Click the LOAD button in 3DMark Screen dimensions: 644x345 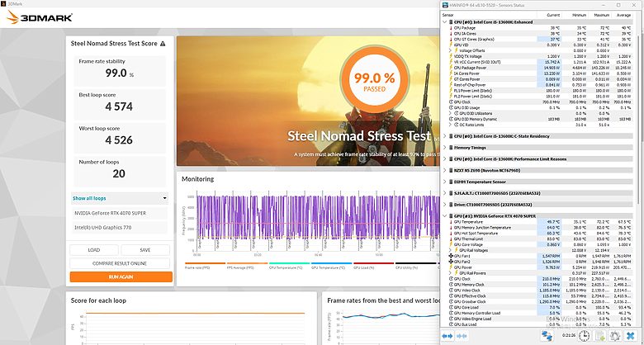pos(94,250)
